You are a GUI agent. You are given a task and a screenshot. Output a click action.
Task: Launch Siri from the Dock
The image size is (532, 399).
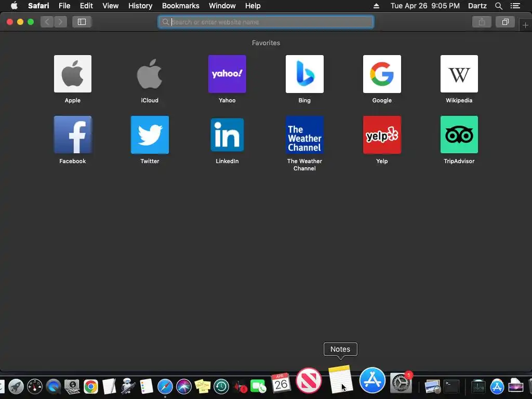coord(184,386)
